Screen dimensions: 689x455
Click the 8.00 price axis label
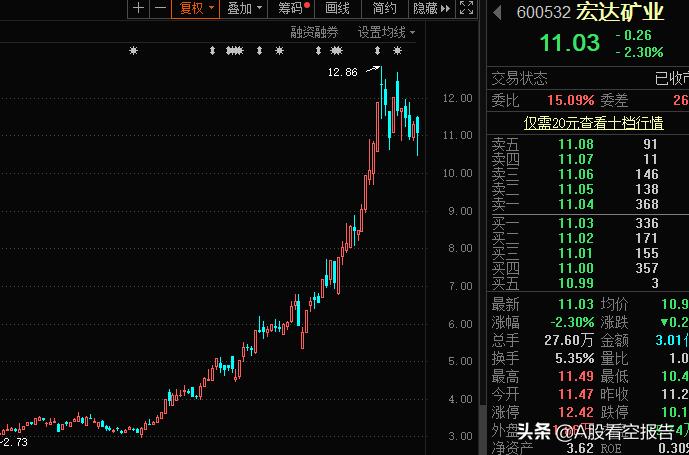[461, 248]
